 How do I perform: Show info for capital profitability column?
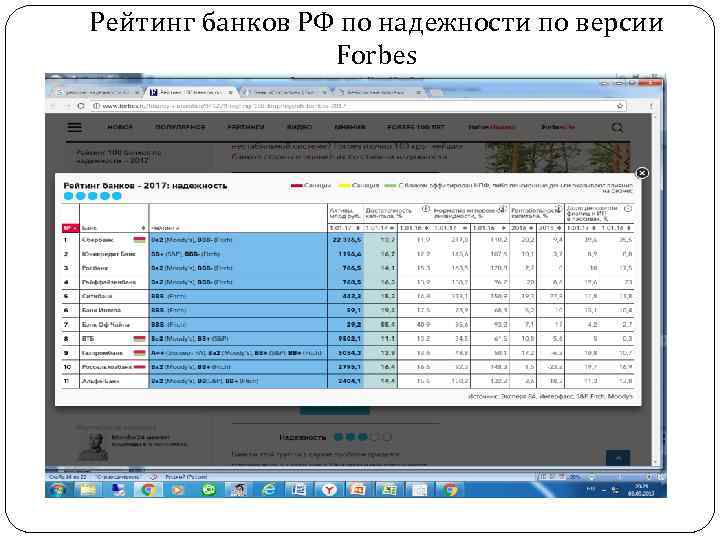coord(559,209)
